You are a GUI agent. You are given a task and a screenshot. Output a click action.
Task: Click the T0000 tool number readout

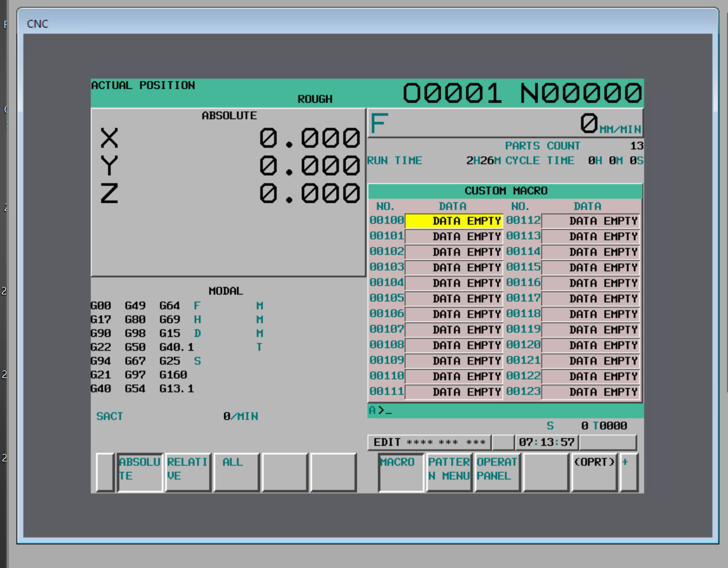pos(610,426)
